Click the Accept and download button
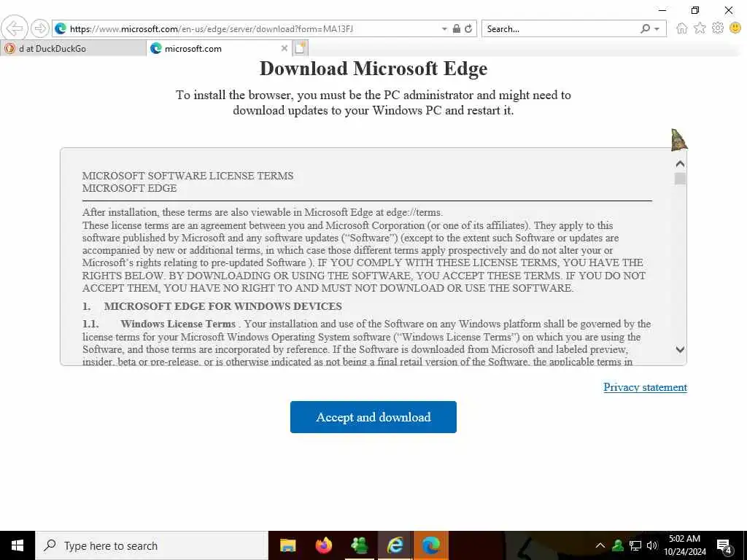The height and width of the screenshot is (560, 747). 373,417
